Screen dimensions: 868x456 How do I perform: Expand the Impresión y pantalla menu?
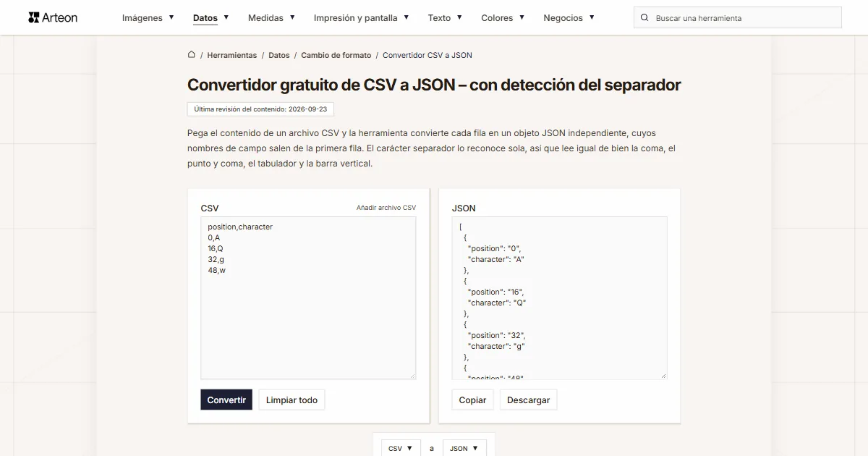coord(362,17)
